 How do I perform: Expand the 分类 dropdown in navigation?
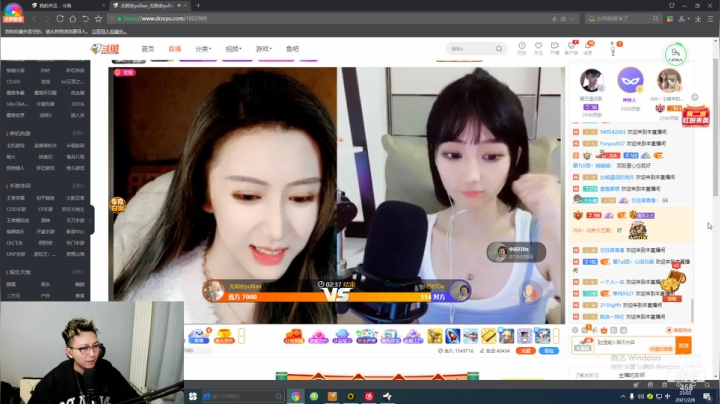tap(203, 49)
